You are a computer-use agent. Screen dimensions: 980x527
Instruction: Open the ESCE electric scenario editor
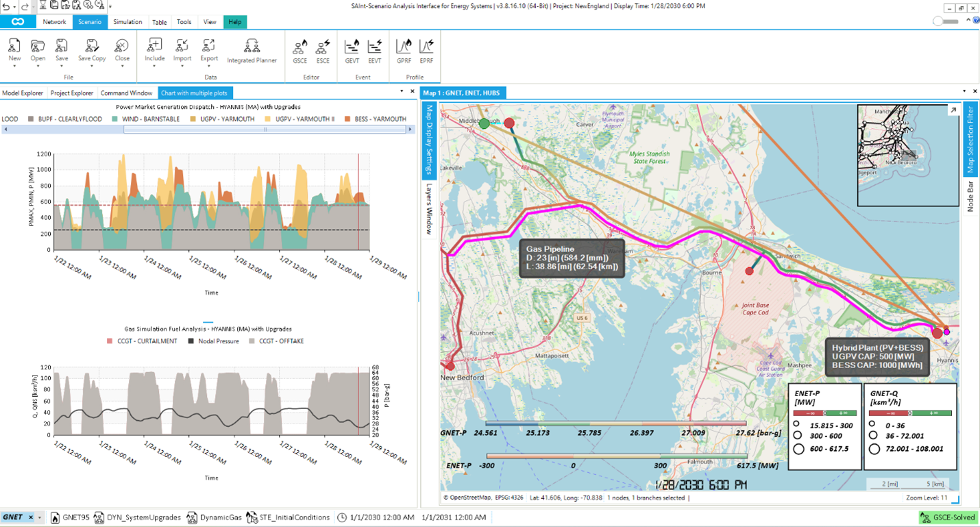(x=323, y=49)
